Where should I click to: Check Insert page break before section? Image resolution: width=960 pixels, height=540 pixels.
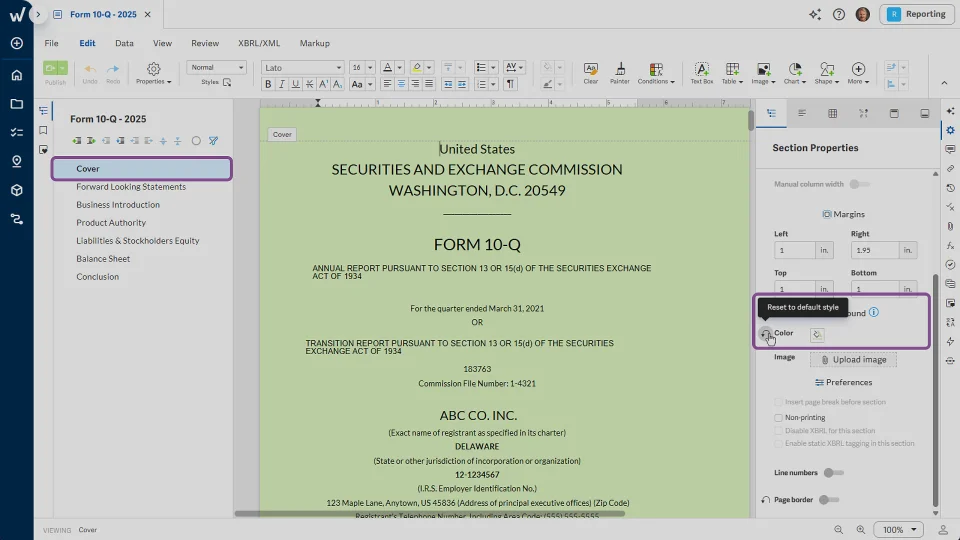click(778, 402)
